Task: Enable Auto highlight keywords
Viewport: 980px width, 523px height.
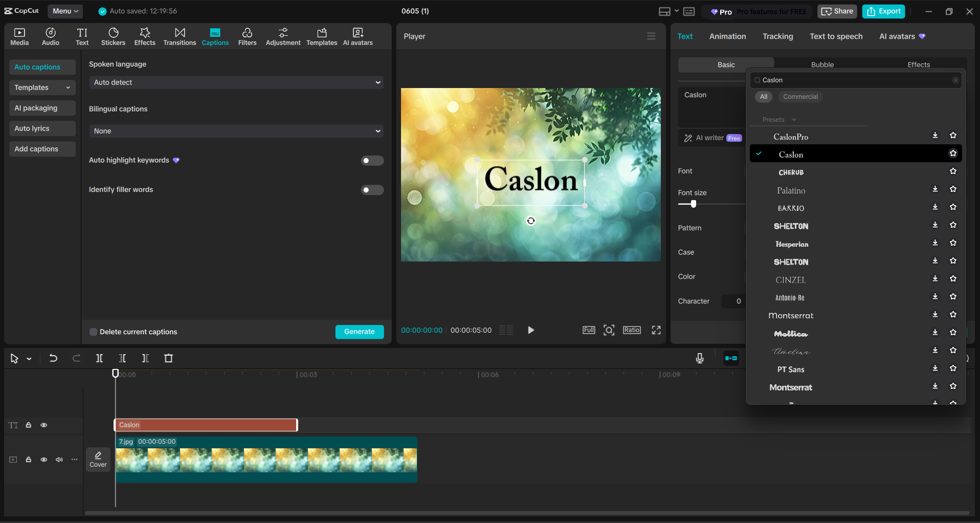Action: pos(372,160)
